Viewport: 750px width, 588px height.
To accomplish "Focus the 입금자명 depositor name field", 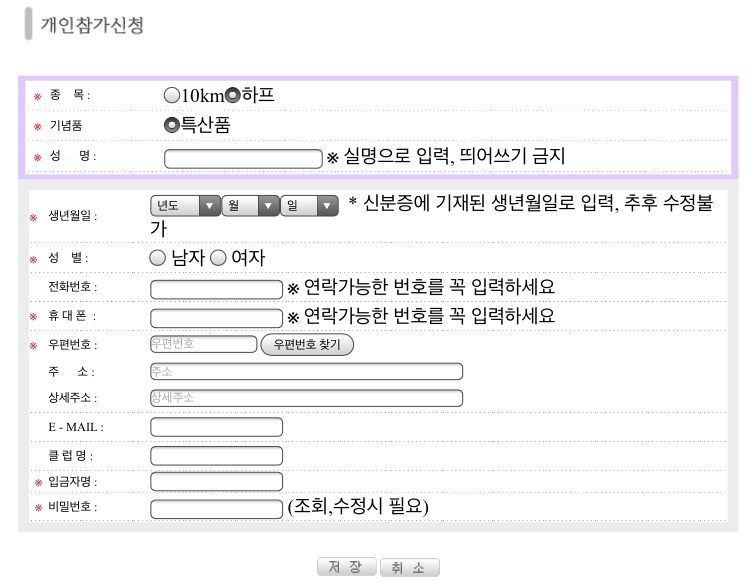I will [216, 482].
